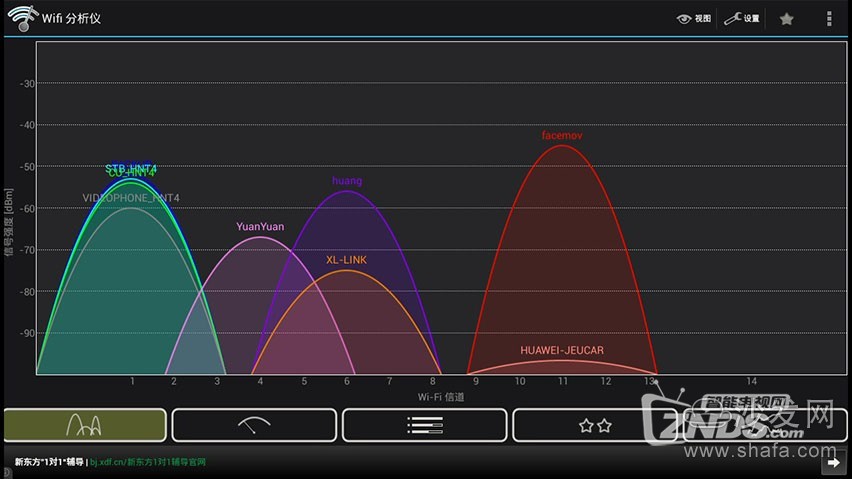Click channel 6 on the axis

tap(347, 381)
